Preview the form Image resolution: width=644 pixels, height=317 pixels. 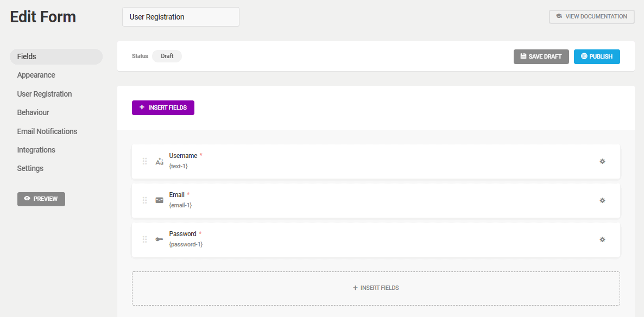[41, 199]
